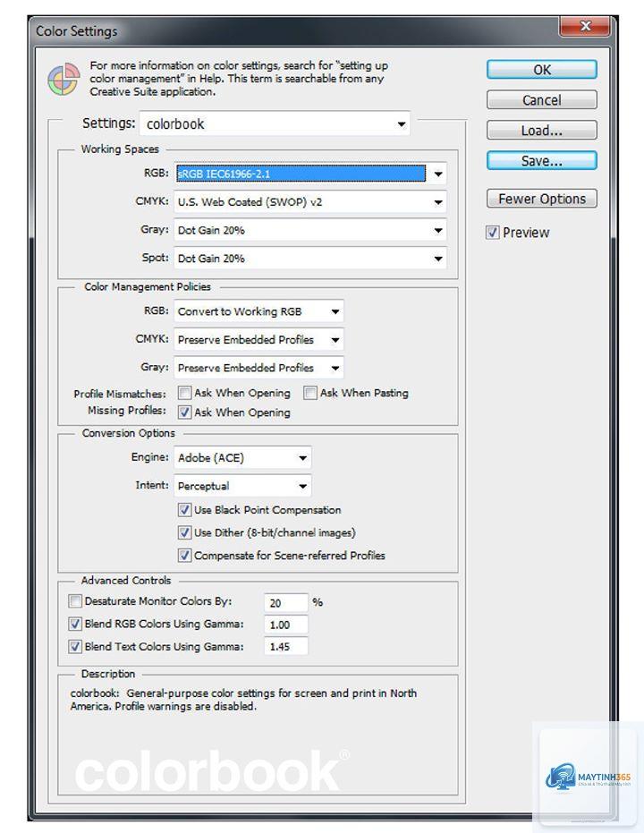
Task: Click the color management wheel icon
Action: pos(64,79)
